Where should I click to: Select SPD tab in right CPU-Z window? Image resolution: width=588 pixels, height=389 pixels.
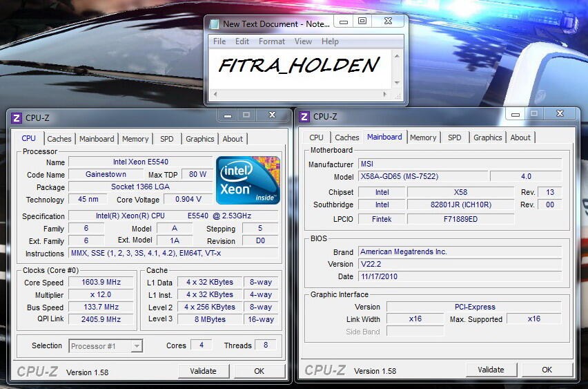(455, 137)
